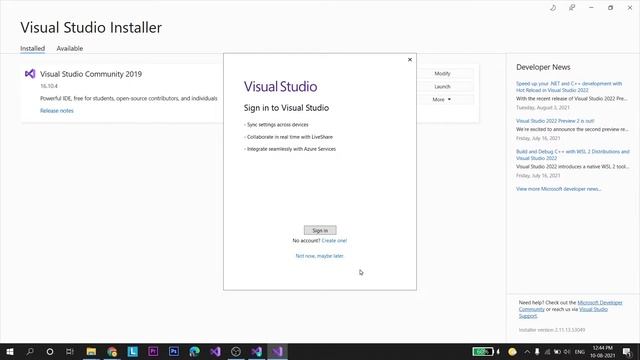Open network status tray icon
Viewport: 640px width, 360px height.
[x=547, y=351]
